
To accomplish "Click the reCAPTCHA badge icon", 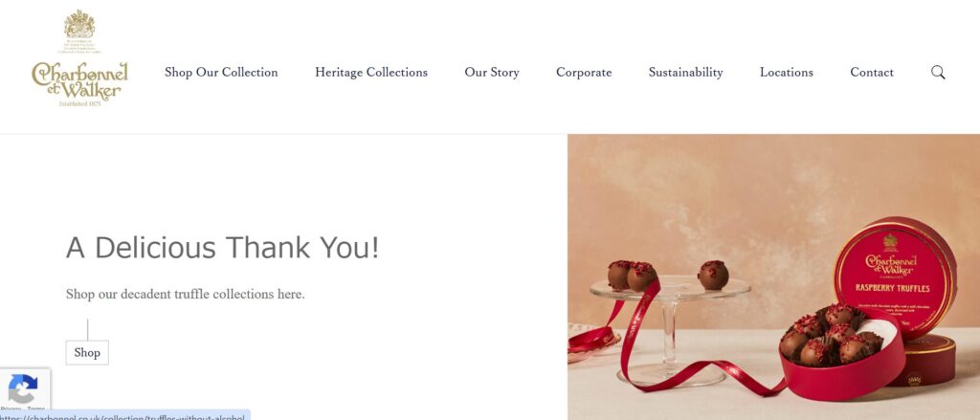I will [23, 389].
